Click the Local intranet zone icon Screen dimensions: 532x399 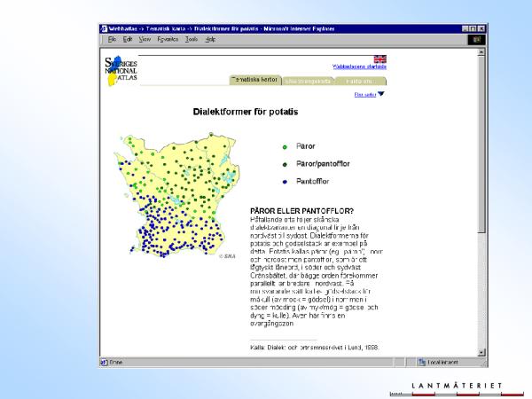pyautogui.click(x=422, y=363)
